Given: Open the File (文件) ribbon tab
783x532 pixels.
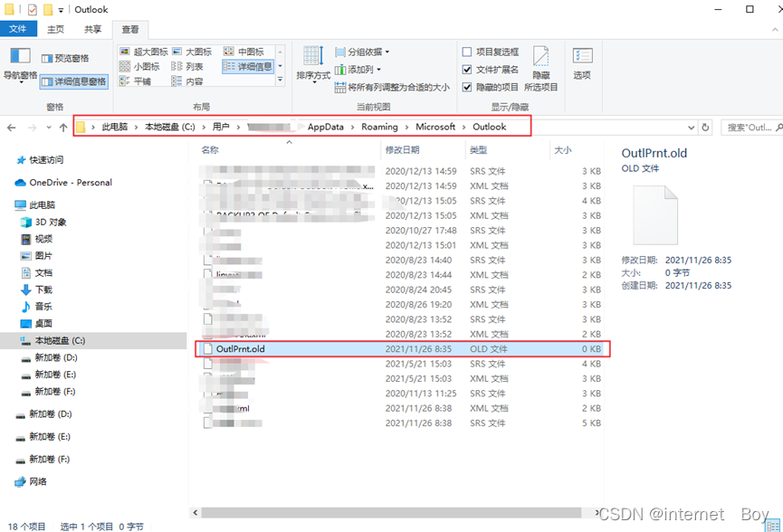Looking at the screenshot, I should point(18,29).
